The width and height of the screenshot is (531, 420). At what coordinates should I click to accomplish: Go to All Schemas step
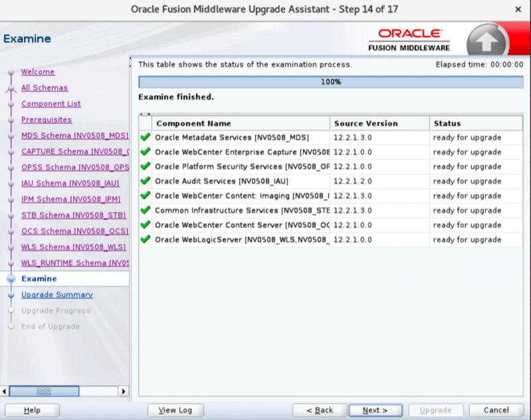coord(44,88)
